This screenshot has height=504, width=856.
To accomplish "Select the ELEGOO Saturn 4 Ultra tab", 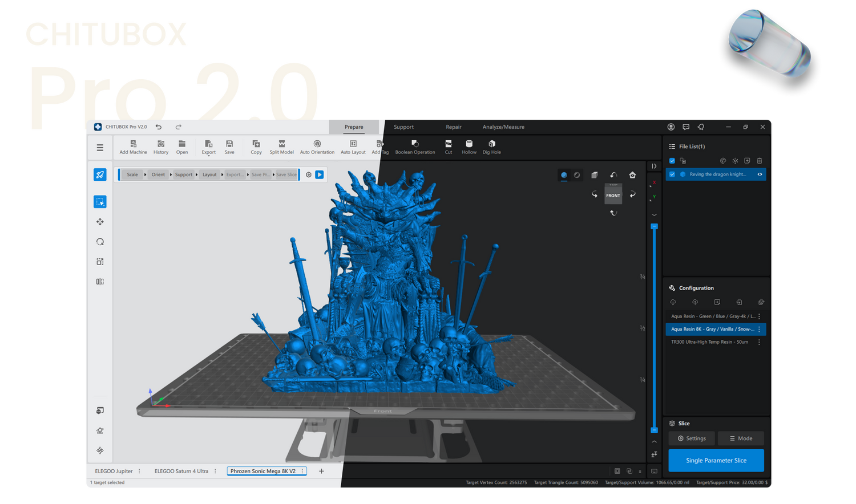I will coord(181,472).
